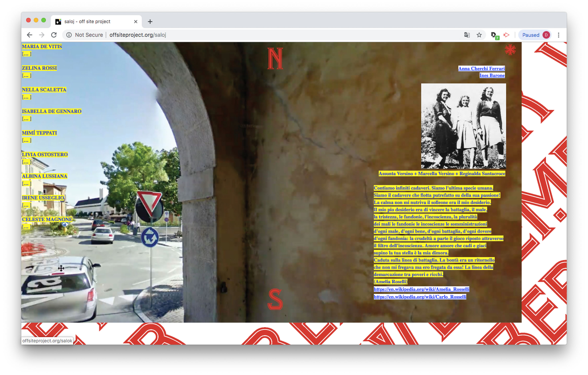The height and width of the screenshot is (375, 588).
Task: Click the browser forward arrow
Action: click(x=42, y=35)
